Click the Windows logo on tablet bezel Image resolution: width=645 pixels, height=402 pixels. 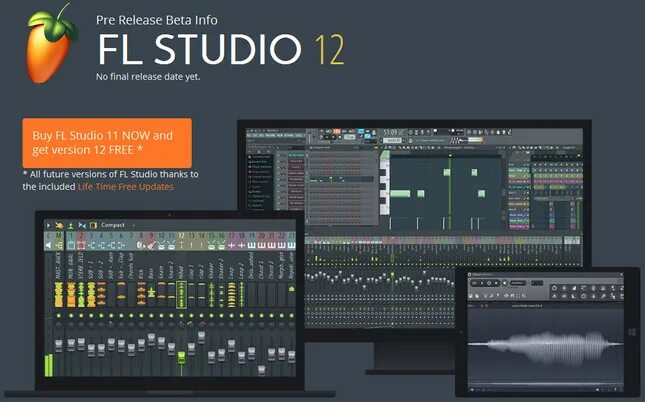click(x=632, y=332)
